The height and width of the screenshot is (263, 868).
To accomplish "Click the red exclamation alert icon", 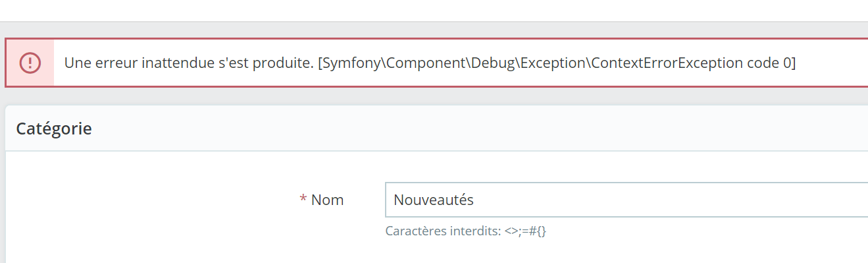I will coord(30,63).
